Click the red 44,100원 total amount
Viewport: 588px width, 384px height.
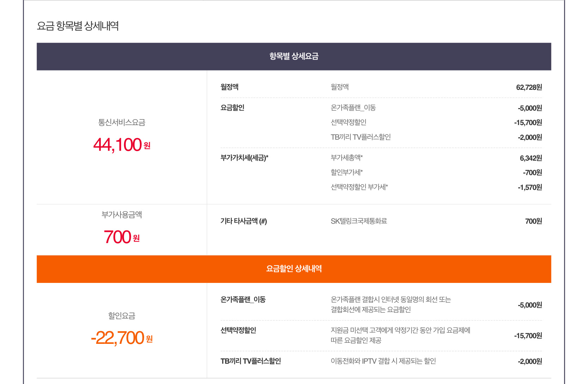coord(122,145)
